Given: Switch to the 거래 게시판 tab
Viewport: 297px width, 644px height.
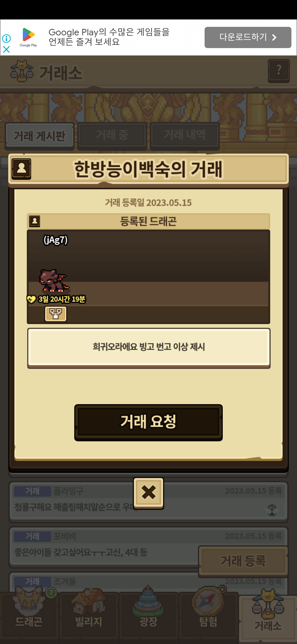Looking at the screenshot, I should 39,136.
